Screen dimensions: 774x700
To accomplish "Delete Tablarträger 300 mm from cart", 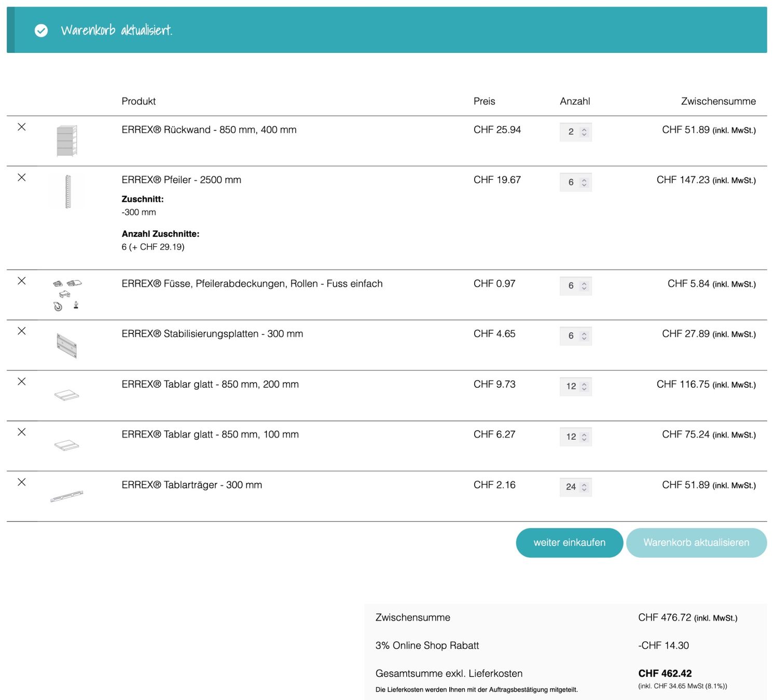I will click(22, 482).
